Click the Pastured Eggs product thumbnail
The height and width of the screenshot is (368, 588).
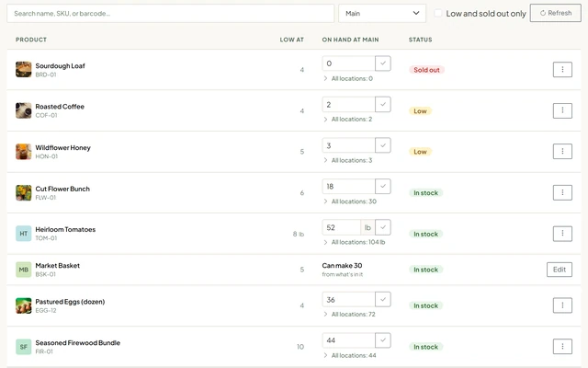click(x=23, y=305)
